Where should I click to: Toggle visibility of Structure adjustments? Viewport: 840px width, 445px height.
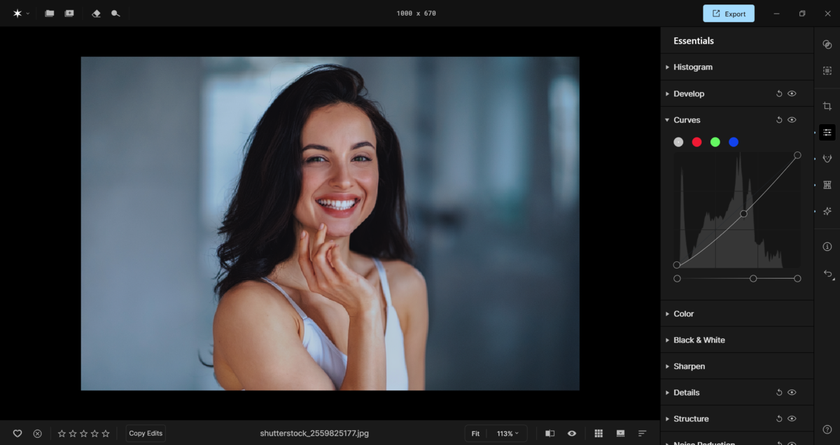pyautogui.click(x=792, y=419)
